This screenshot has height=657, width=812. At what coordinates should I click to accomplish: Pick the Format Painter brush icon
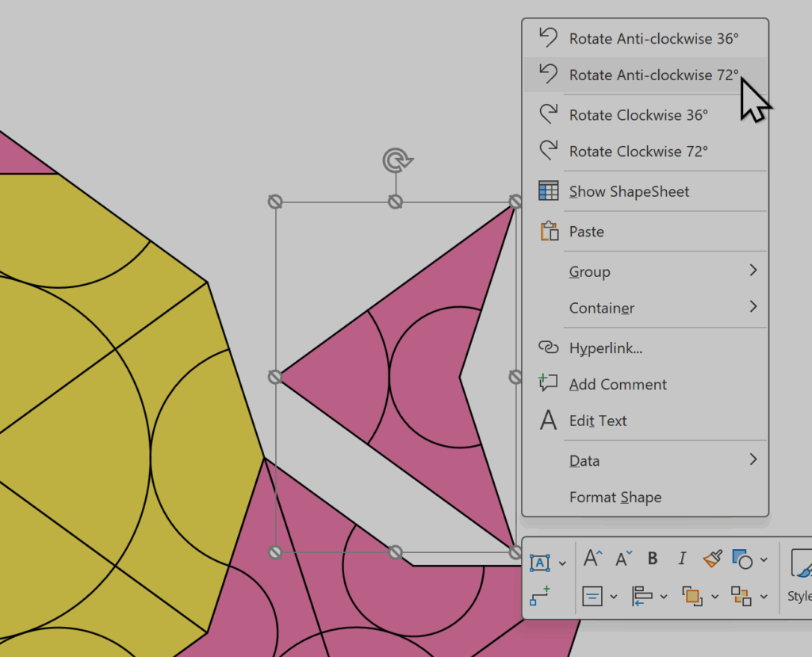(x=713, y=559)
